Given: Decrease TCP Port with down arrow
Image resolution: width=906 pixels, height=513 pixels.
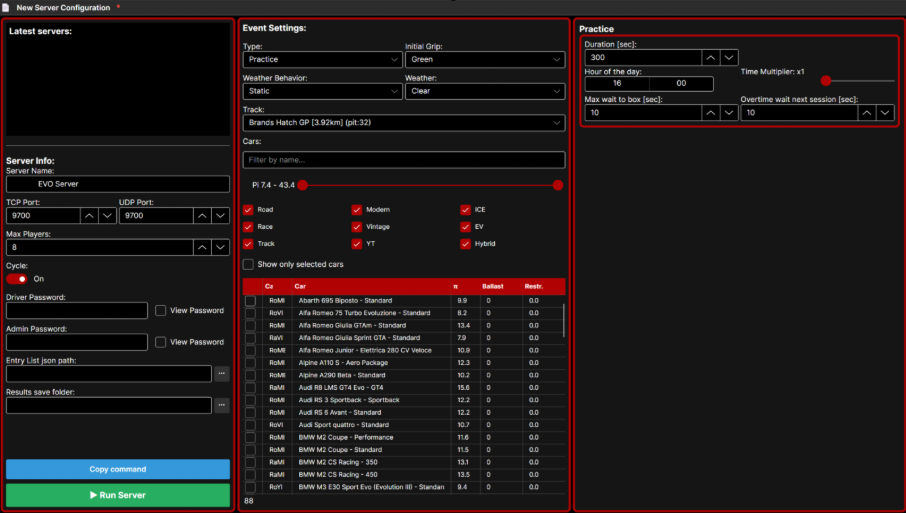Looking at the screenshot, I should pyautogui.click(x=107, y=215).
